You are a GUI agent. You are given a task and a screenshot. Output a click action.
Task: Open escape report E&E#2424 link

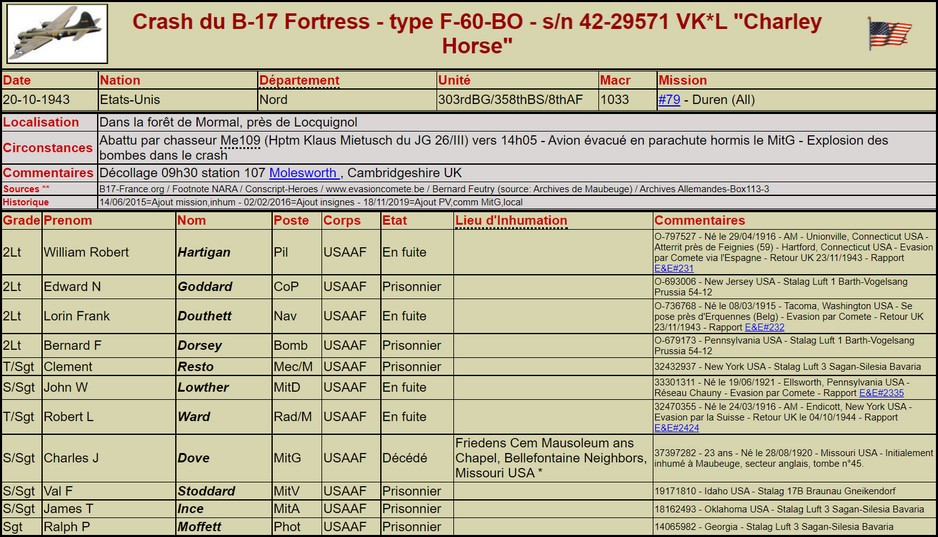676,427
